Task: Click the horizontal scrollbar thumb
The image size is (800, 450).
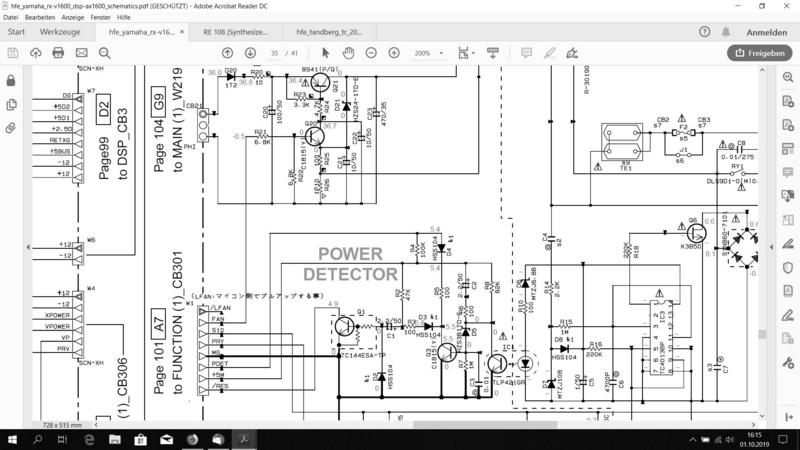Action: pos(485,424)
